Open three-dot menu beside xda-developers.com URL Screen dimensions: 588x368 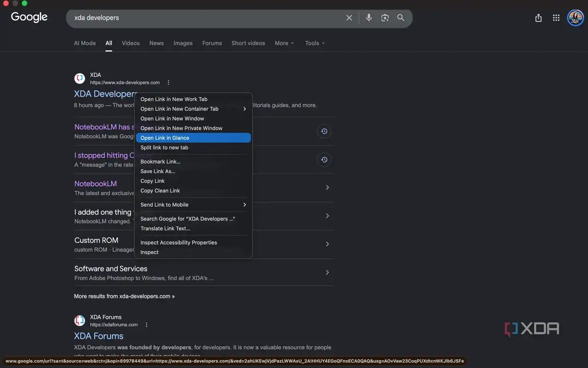click(168, 82)
